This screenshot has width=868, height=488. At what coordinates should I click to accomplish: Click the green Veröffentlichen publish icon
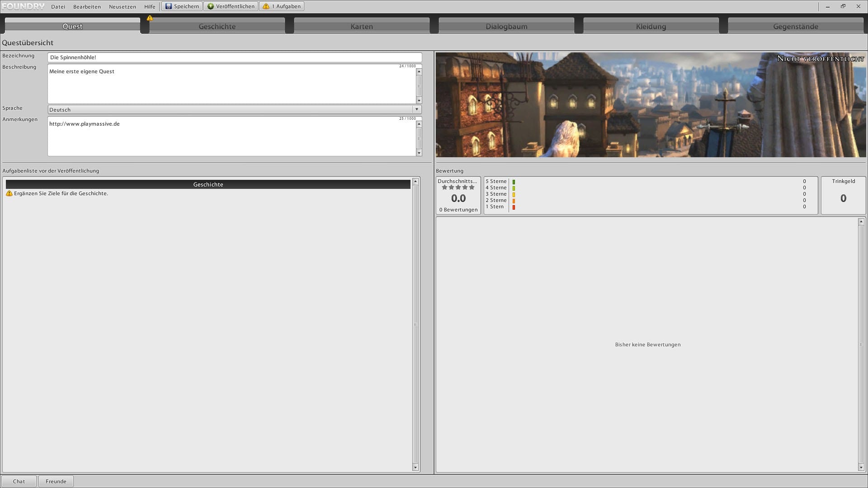(211, 6)
